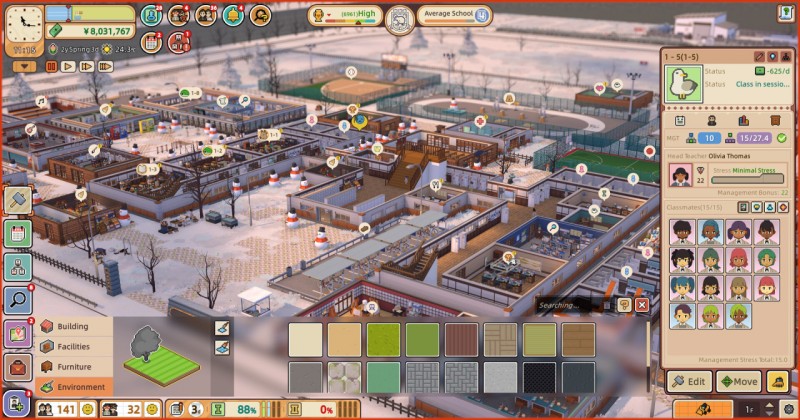Expand the Average School rating panel
The height and width of the screenshot is (420, 800).
(455, 16)
